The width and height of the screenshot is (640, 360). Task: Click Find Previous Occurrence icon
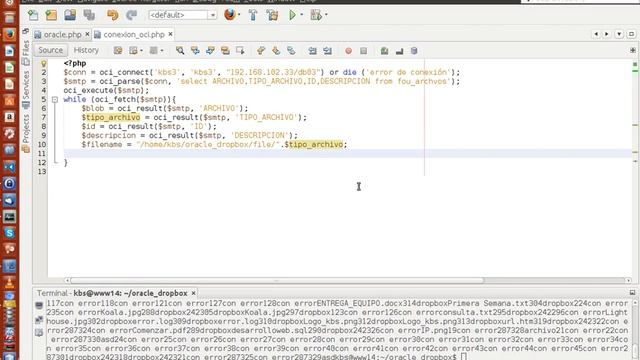point(195,51)
